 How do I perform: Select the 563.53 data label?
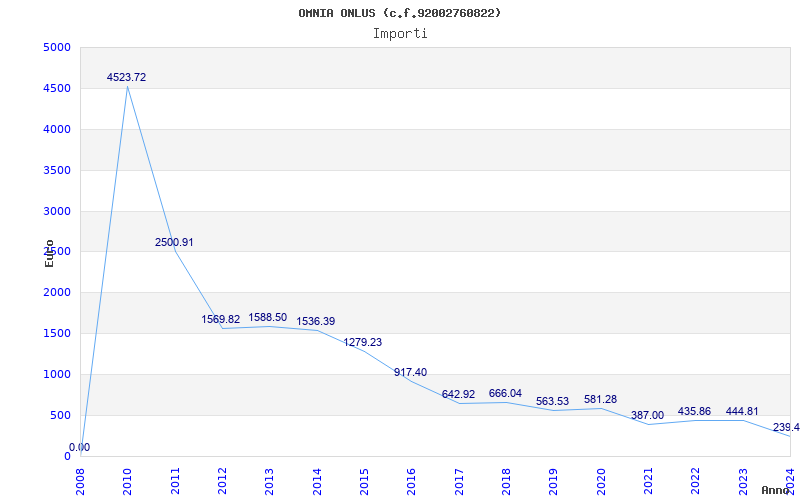tap(553, 402)
